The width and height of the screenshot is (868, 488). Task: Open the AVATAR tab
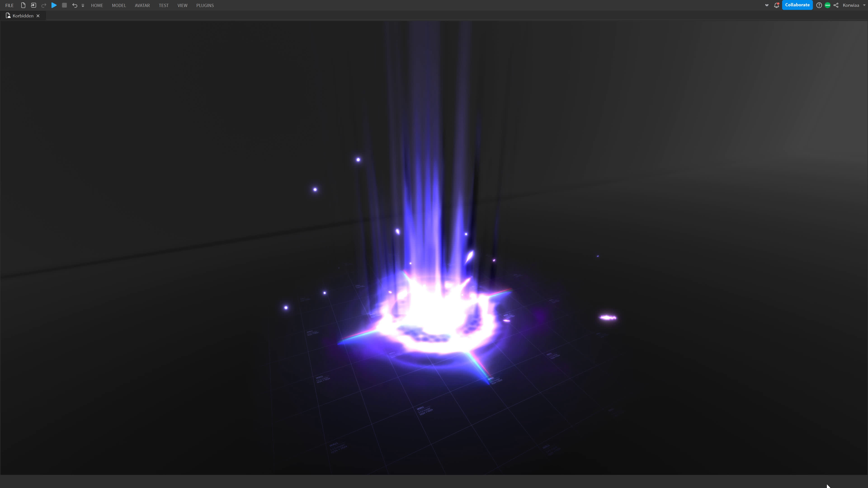[x=142, y=5]
